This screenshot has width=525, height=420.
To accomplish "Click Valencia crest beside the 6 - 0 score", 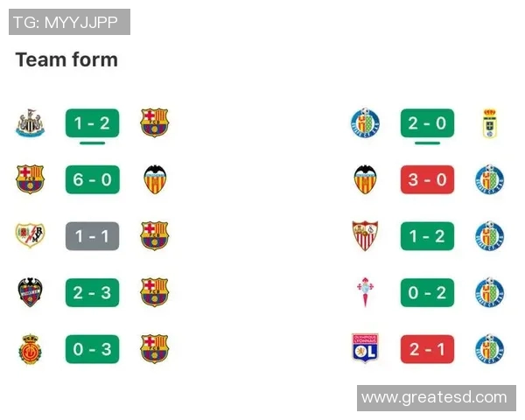I will tap(155, 179).
